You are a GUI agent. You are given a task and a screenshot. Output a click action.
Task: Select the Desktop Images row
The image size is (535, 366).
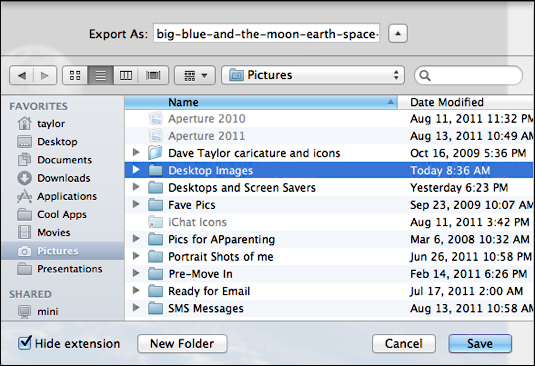pos(329,170)
